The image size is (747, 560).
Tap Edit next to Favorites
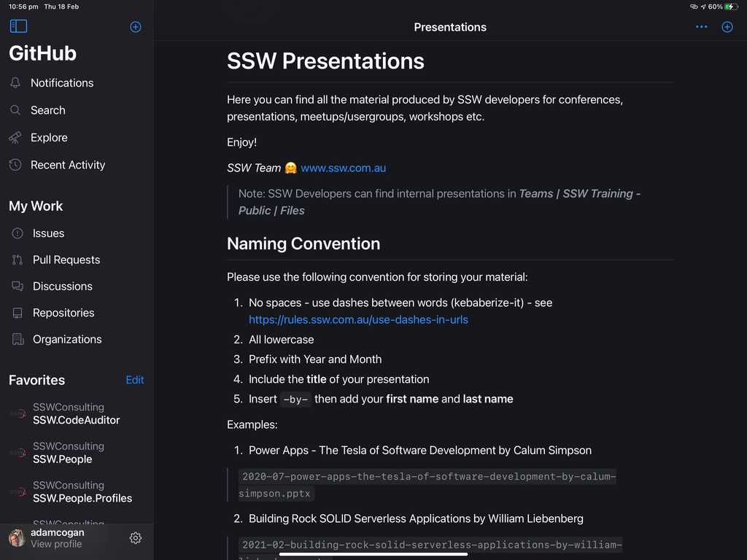[134, 379]
